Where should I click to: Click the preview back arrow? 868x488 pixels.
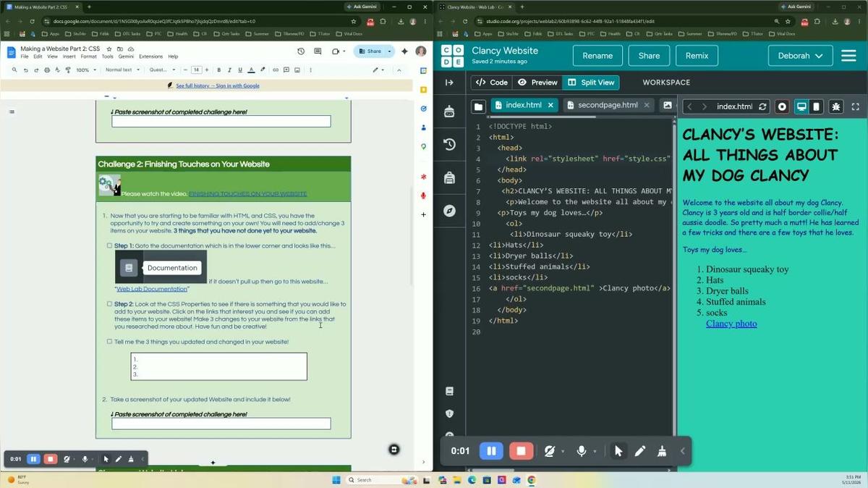689,106
